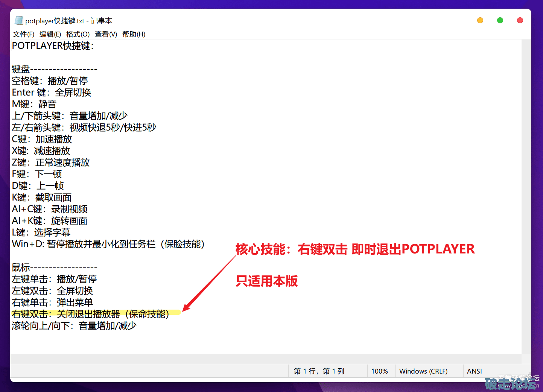Close the window with red circle
The height and width of the screenshot is (392, 543).
(x=520, y=20)
